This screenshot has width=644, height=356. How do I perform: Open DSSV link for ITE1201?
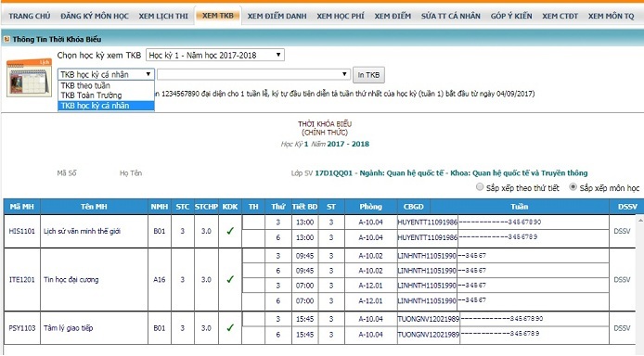coord(622,279)
